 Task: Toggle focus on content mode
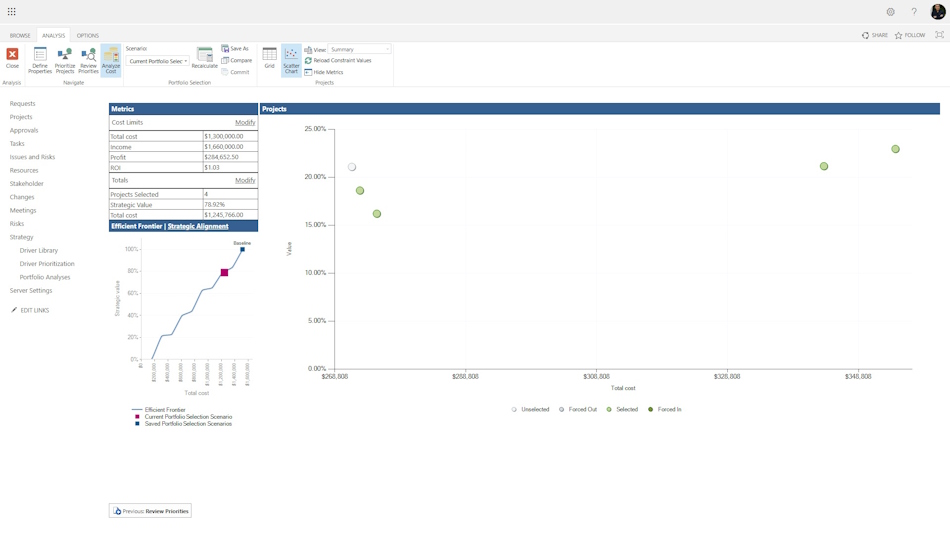pos(940,35)
